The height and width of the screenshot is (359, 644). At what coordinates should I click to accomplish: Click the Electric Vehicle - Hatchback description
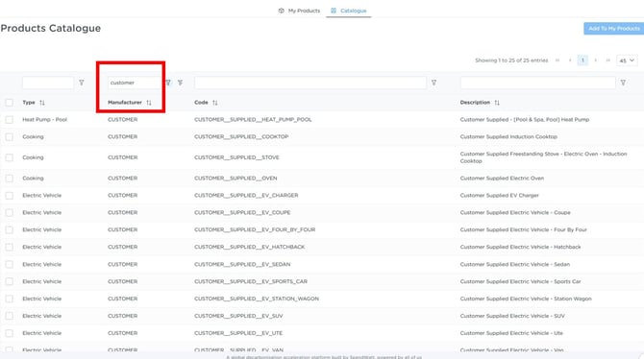pos(521,247)
